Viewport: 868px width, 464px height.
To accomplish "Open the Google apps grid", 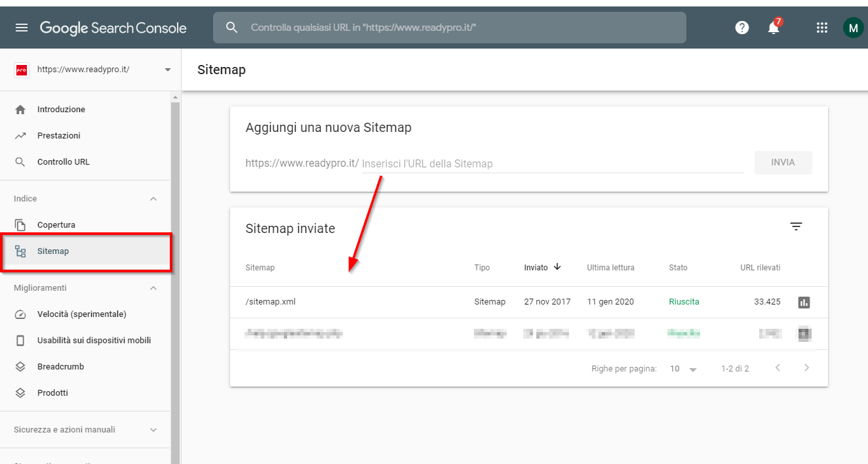I will (x=821, y=28).
